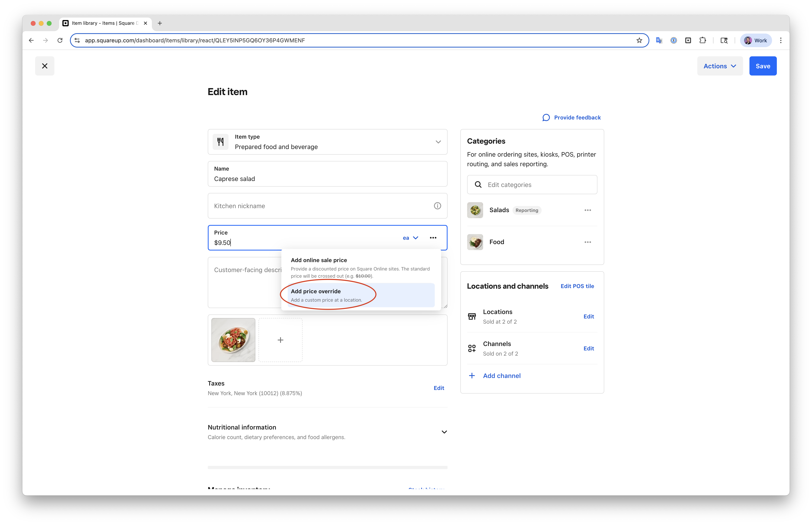Viewport: 812px width, 525px height.
Task: Open the browser Extensions puzzle icon
Action: pos(703,41)
